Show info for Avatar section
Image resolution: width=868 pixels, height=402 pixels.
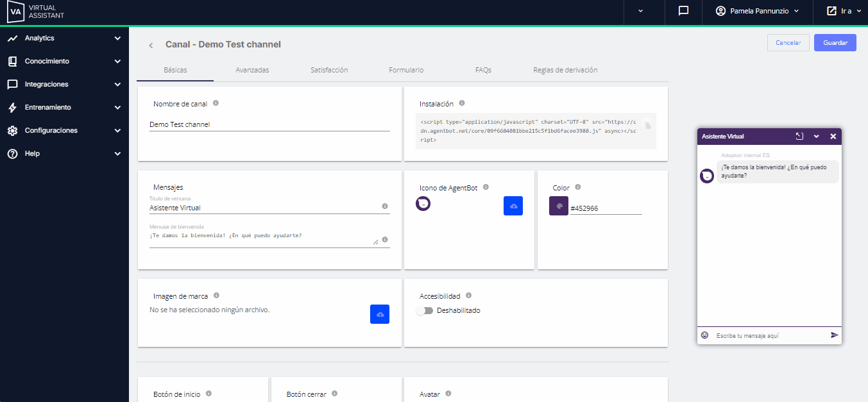click(x=448, y=393)
